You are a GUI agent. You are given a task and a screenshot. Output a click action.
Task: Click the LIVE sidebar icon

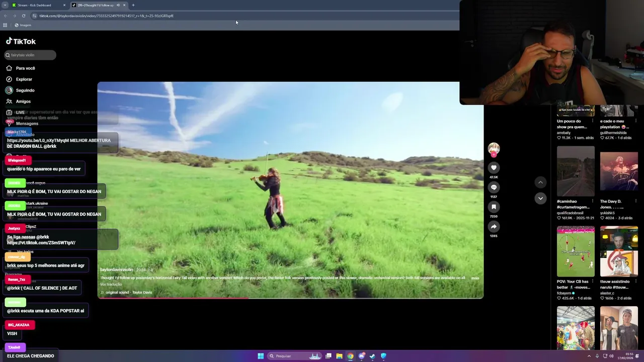click(9, 112)
